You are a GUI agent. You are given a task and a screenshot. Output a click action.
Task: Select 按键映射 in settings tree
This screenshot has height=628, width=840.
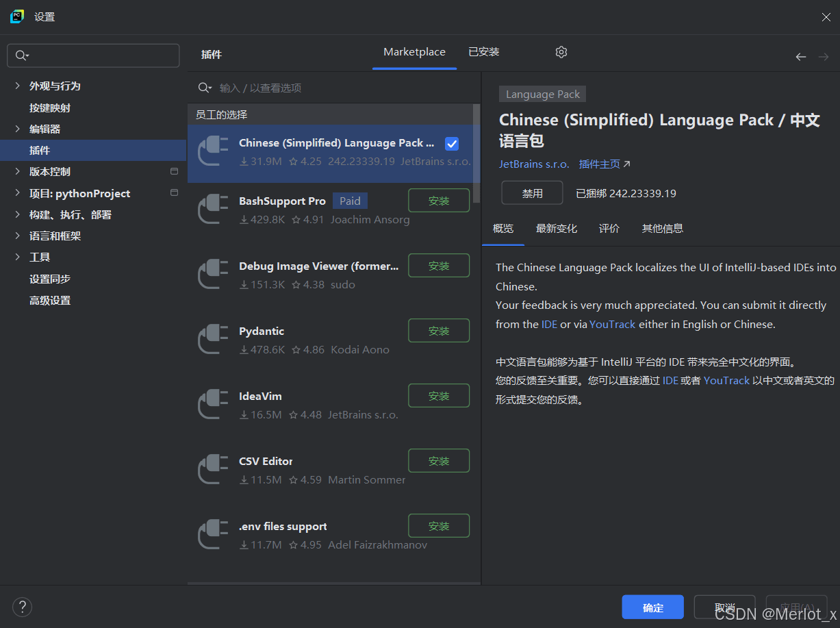click(x=50, y=108)
